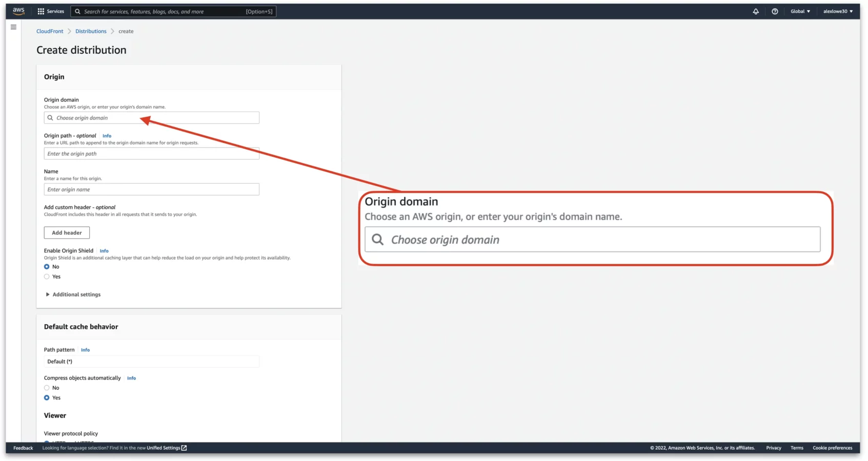Click the origin path input
The width and height of the screenshot is (868, 461).
coord(152,154)
